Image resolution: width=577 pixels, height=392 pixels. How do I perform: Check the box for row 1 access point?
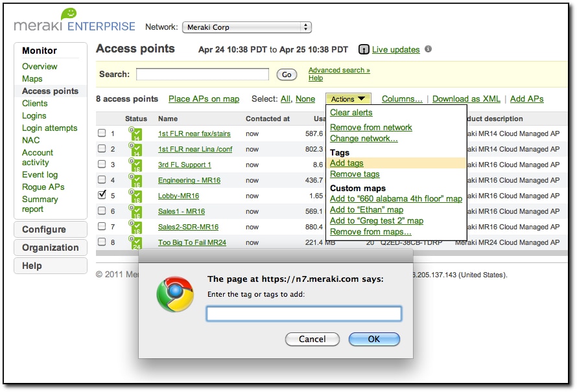[x=102, y=133]
